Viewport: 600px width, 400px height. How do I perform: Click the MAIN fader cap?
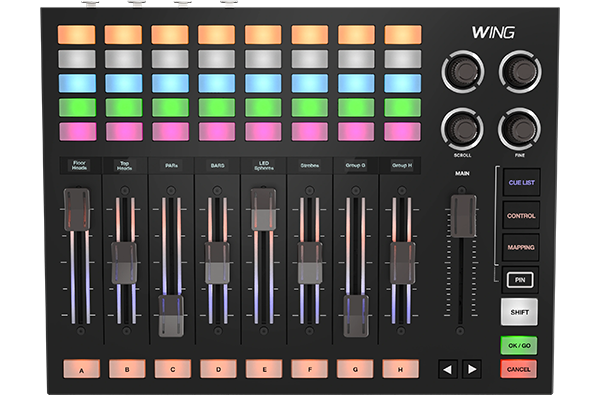coord(463,216)
